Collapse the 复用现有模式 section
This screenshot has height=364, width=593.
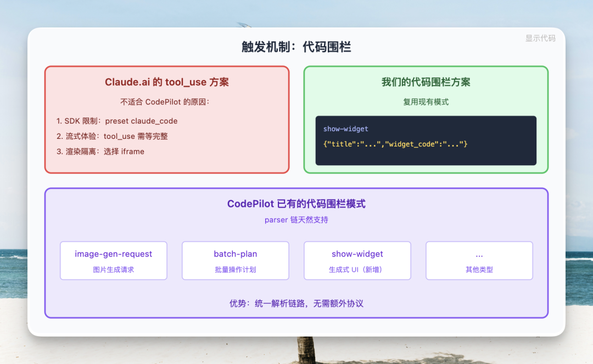pyautogui.click(x=426, y=102)
